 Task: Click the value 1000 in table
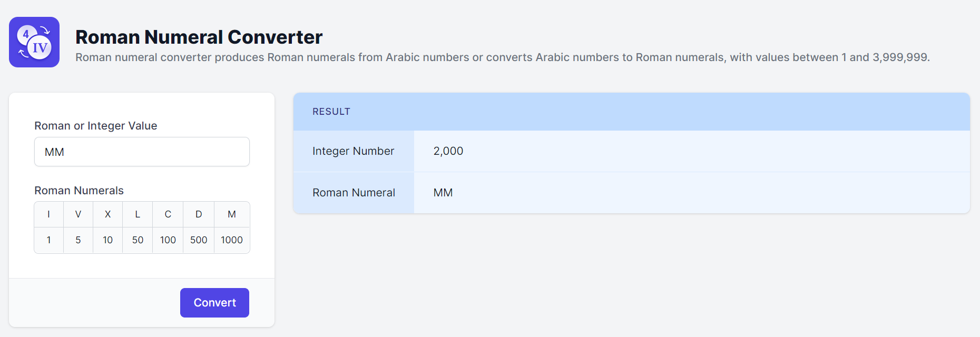[x=232, y=240]
